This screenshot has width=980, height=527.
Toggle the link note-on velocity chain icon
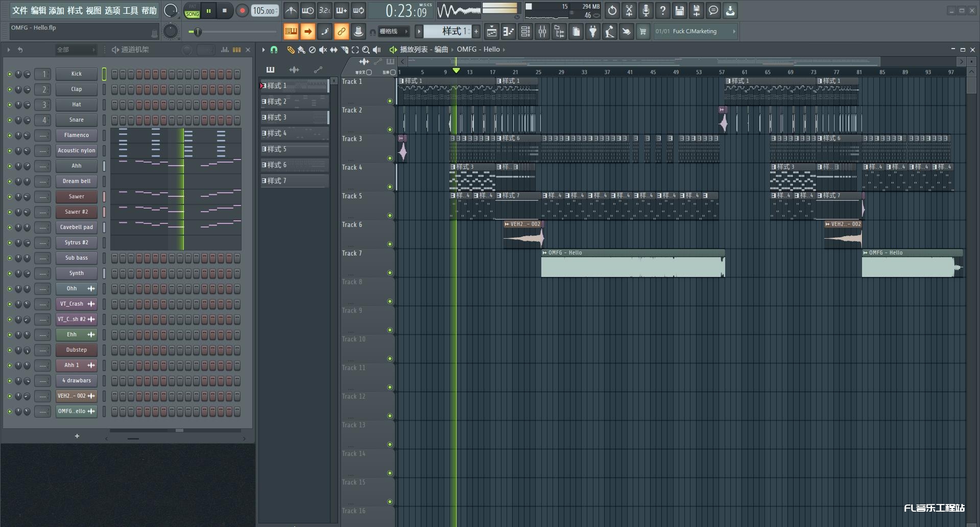point(342,32)
